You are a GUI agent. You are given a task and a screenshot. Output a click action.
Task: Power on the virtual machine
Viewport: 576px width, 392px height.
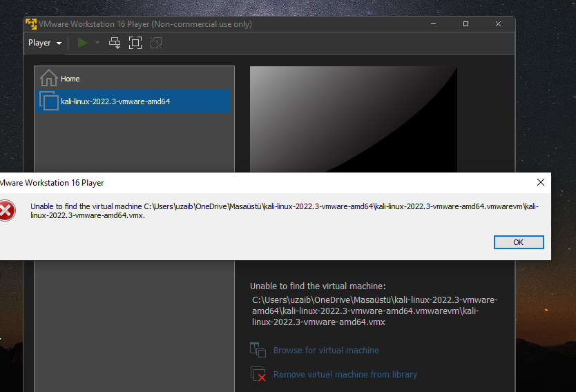82,43
